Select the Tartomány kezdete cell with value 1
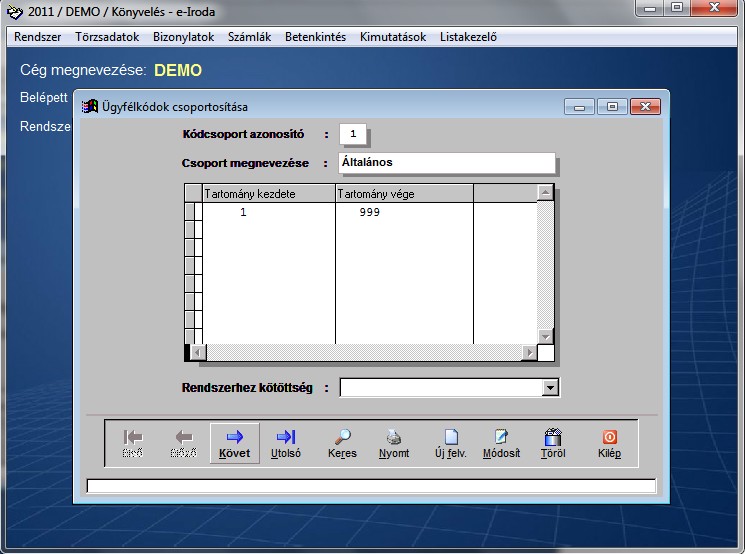 (268, 212)
